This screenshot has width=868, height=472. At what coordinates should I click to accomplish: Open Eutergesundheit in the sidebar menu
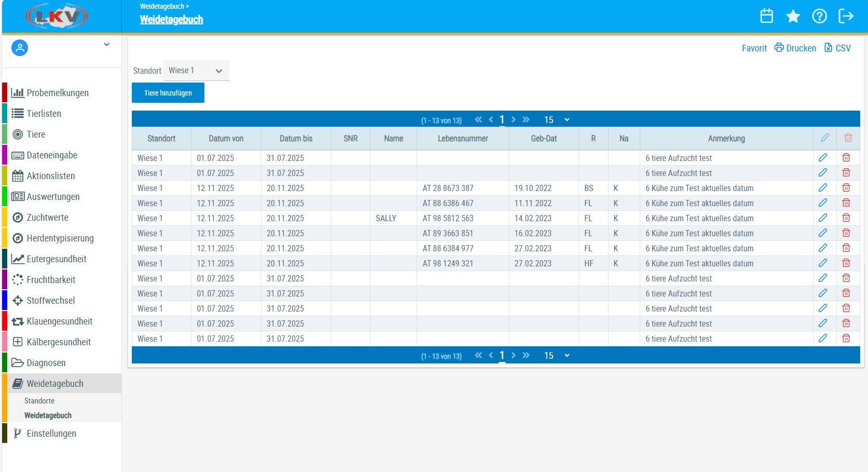[x=56, y=259]
